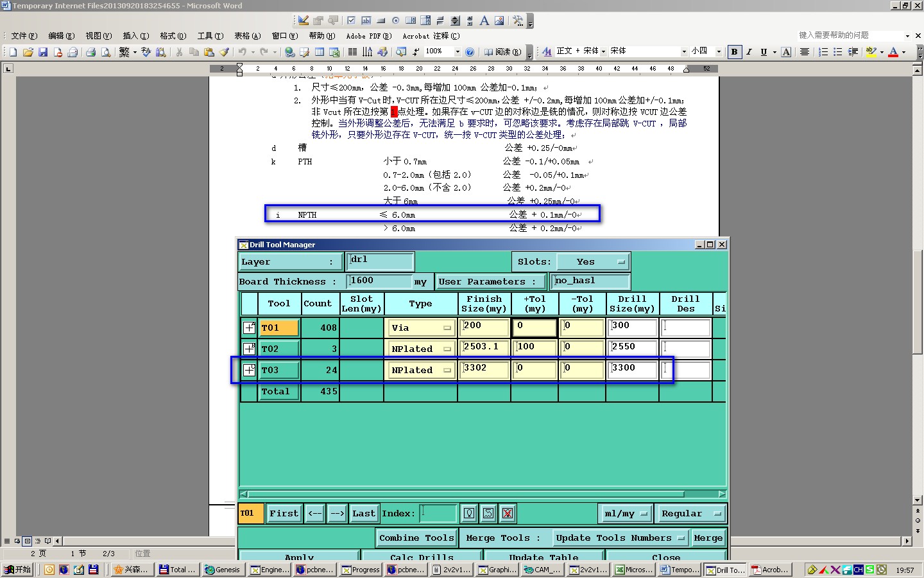The image size is (924, 578).
Task: Open the Adobe PDF(B) menu
Action: 368,36
